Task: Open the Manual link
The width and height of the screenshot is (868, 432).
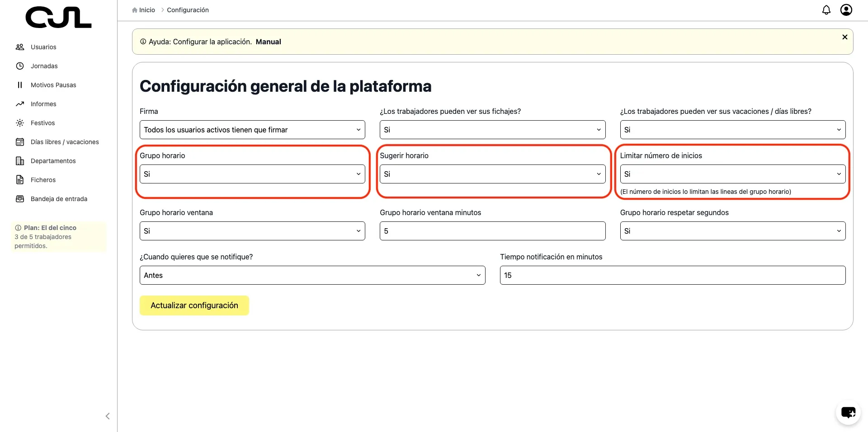Action: point(269,42)
